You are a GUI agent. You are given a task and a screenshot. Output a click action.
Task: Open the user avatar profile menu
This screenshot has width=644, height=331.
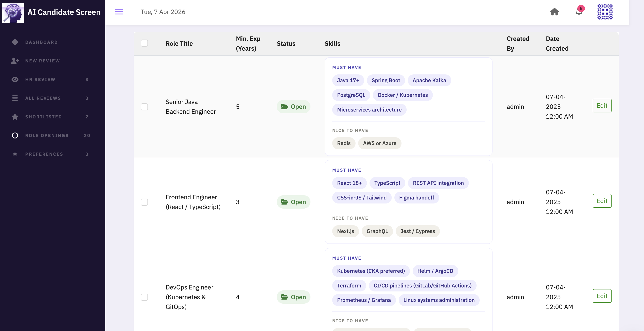605,12
